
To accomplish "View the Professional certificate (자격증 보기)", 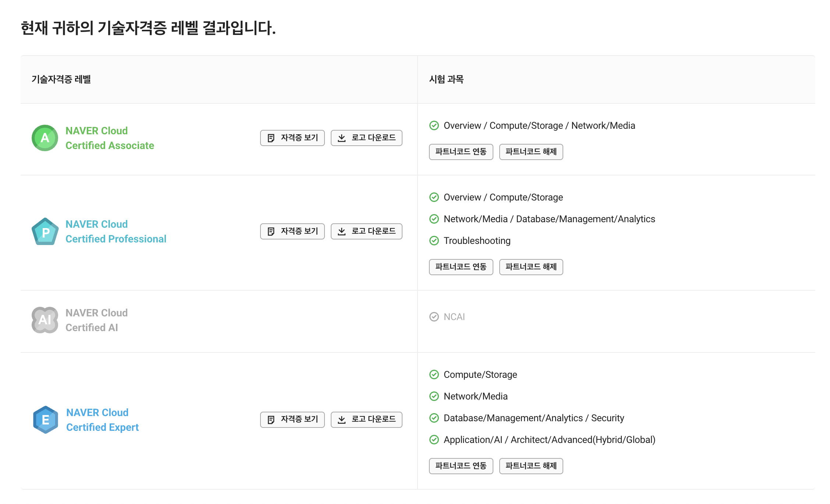I will (x=292, y=231).
